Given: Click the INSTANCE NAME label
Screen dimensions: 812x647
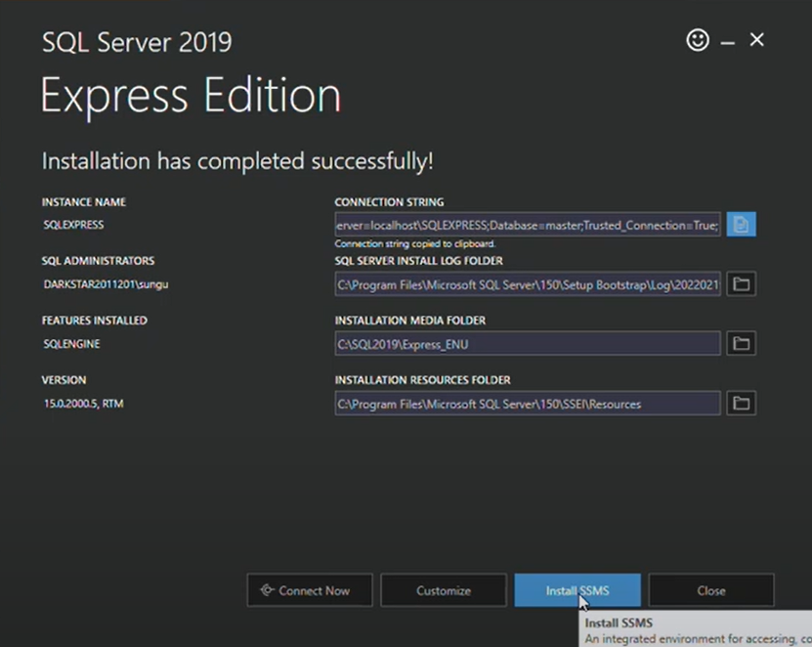Looking at the screenshot, I should 84,202.
